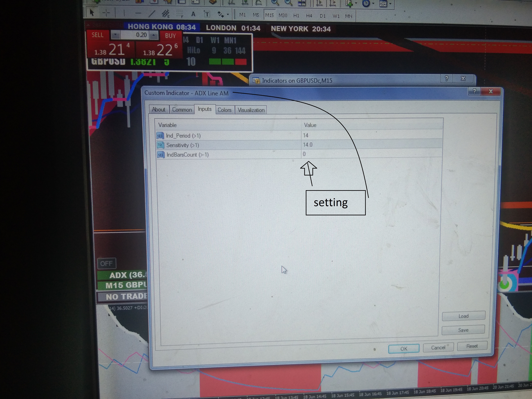Viewport: 532px width, 399px height.
Task: Click the red SELL price panel
Action: (110, 49)
